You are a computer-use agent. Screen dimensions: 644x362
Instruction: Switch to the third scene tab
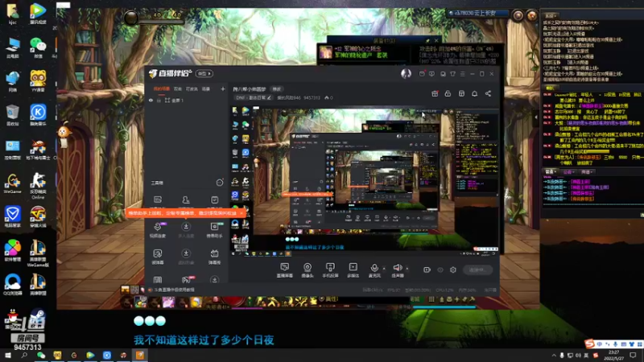[x=192, y=88]
